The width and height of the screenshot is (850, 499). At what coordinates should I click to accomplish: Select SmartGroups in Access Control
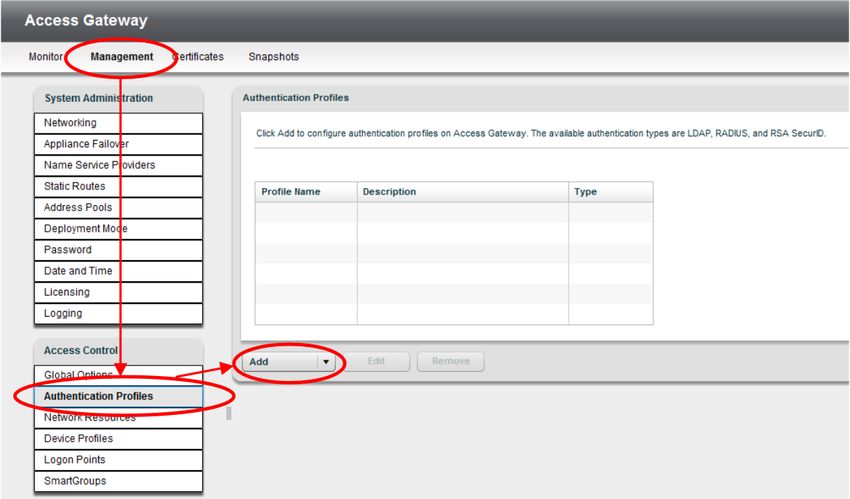coord(118,481)
